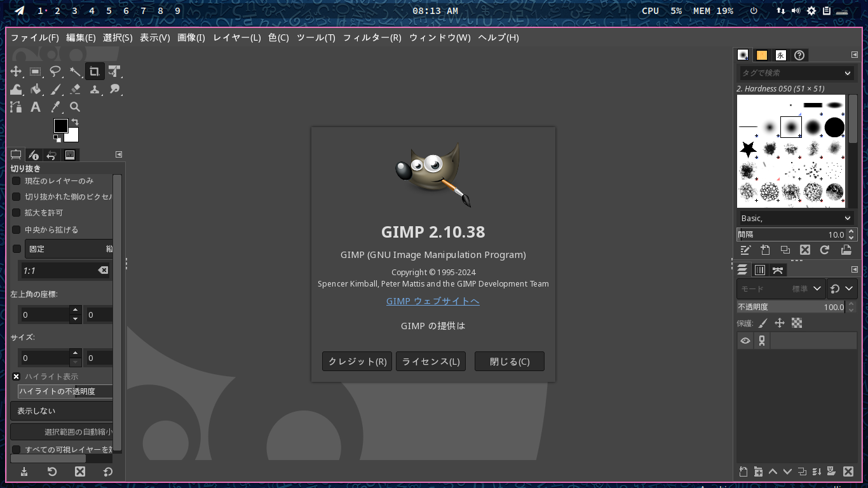Screen dimensions: 868x488
Task: Select the Free Select lasso tool
Action: click(56, 72)
